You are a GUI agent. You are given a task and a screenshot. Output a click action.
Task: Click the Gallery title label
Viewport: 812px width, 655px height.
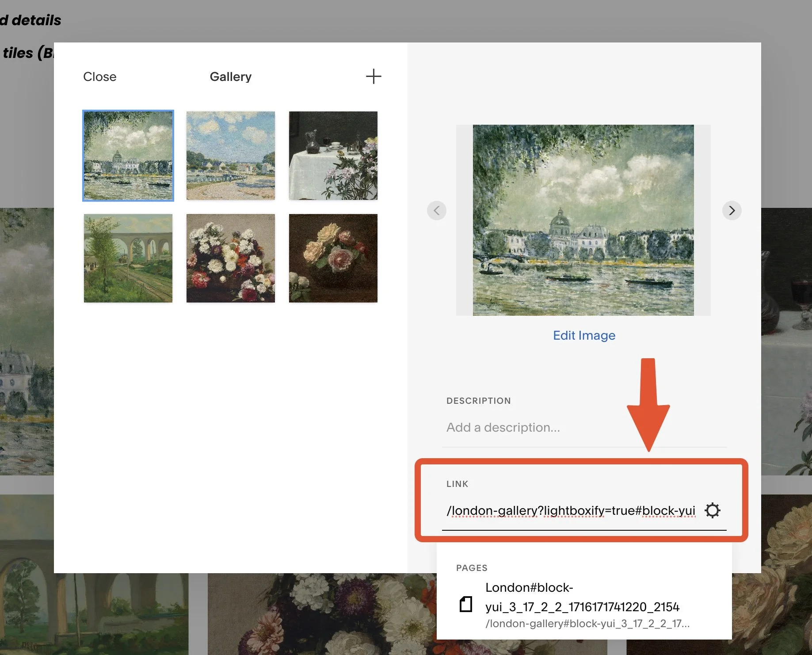pyautogui.click(x=230, y=76)
